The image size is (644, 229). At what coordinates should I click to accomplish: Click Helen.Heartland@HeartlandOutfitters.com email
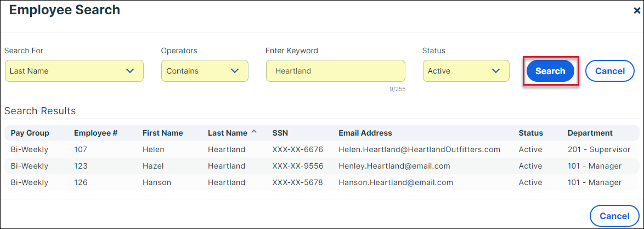pyautogui.click(x=419, y=149)
